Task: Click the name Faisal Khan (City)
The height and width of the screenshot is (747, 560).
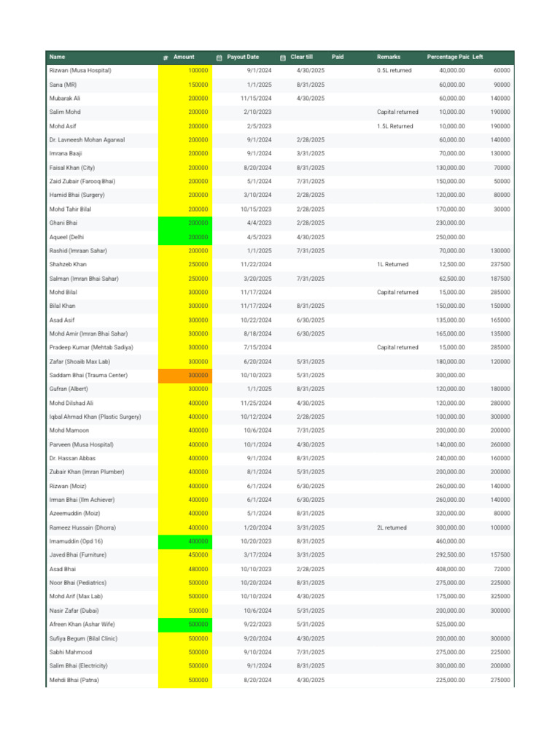Action: [72, 168]
